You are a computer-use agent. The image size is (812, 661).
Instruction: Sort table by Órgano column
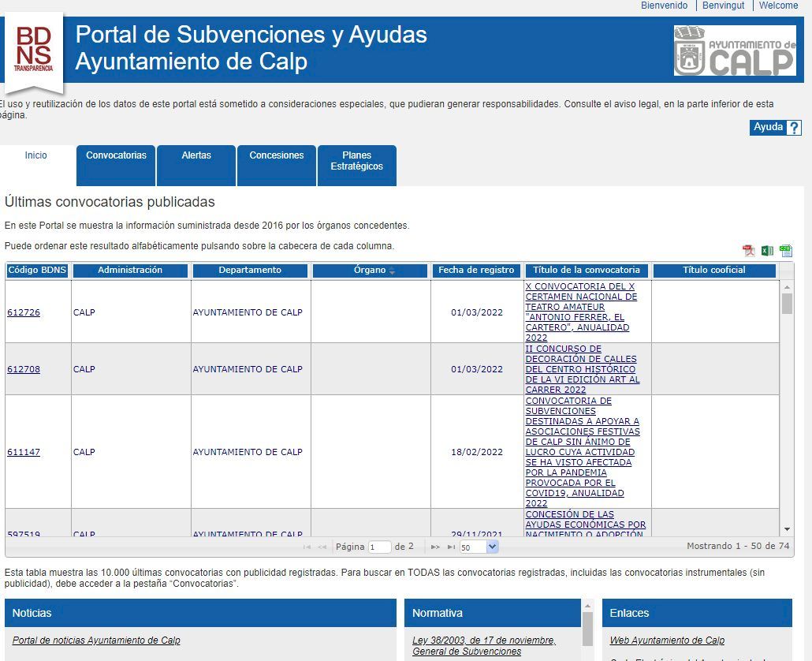370,271
